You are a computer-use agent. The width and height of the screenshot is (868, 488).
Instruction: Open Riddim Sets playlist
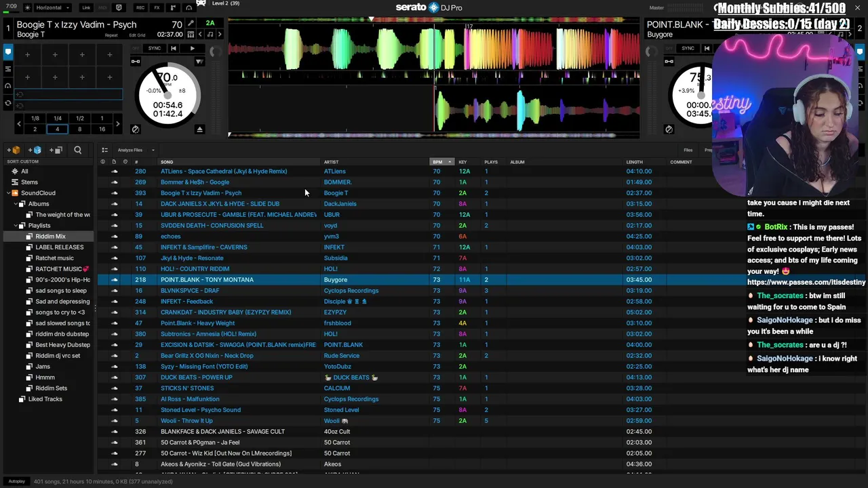pyautogui.click(x=51, y=388)
